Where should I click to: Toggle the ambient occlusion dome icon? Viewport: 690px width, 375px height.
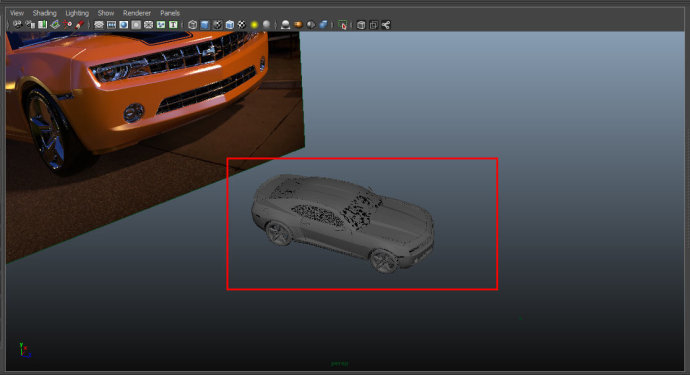[285, 25]
